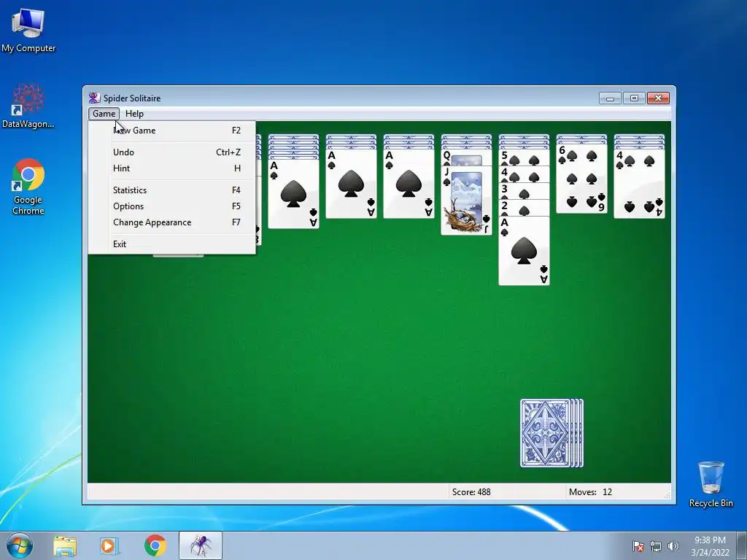Click the network tray icon
The width and height of the screenshot is (747, 560).
[x=656, y=546]
